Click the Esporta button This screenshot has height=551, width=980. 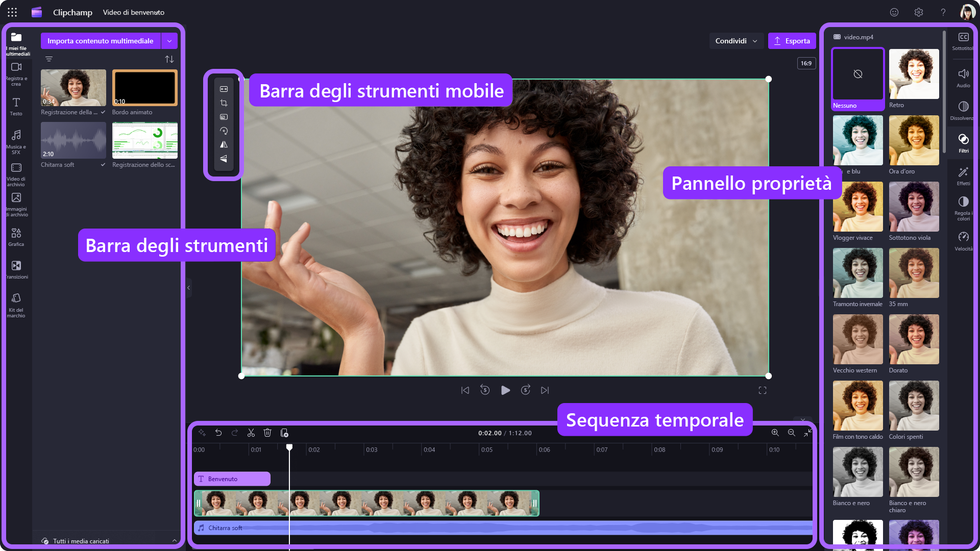point(792,41)
